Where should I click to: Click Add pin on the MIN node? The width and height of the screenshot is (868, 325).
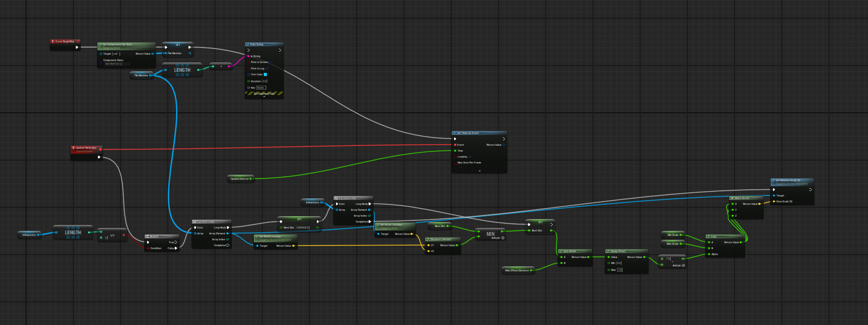click(x=502, y=238)
